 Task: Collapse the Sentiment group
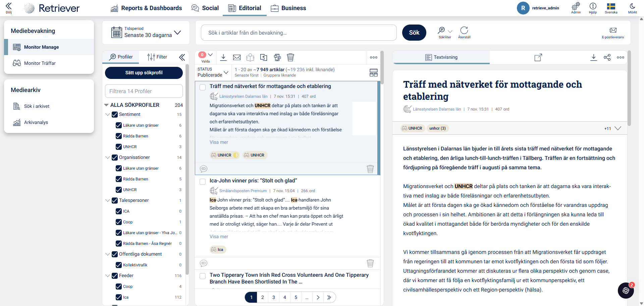pyautogui.click(x=108, y=115)
